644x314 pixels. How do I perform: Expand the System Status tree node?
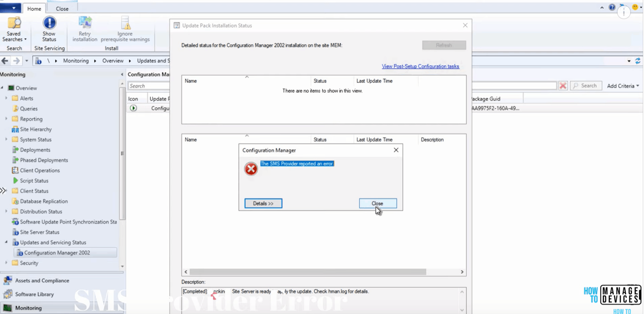pos(6,139)
